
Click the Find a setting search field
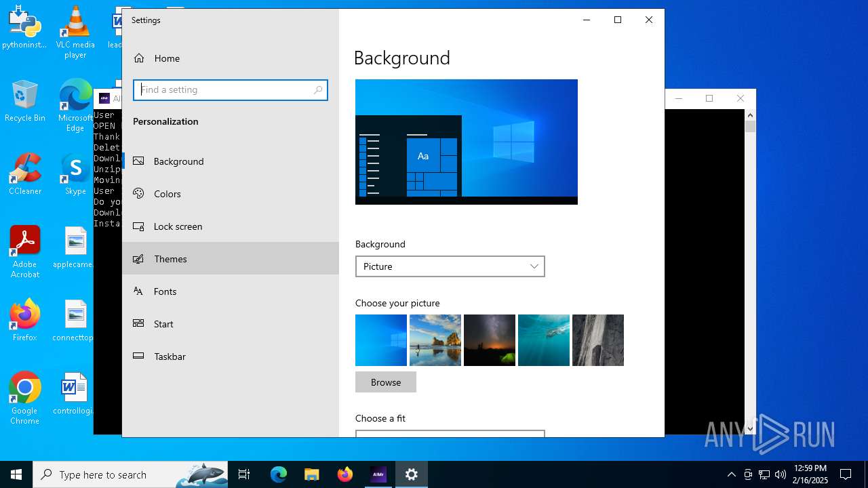tap(231, 89)
